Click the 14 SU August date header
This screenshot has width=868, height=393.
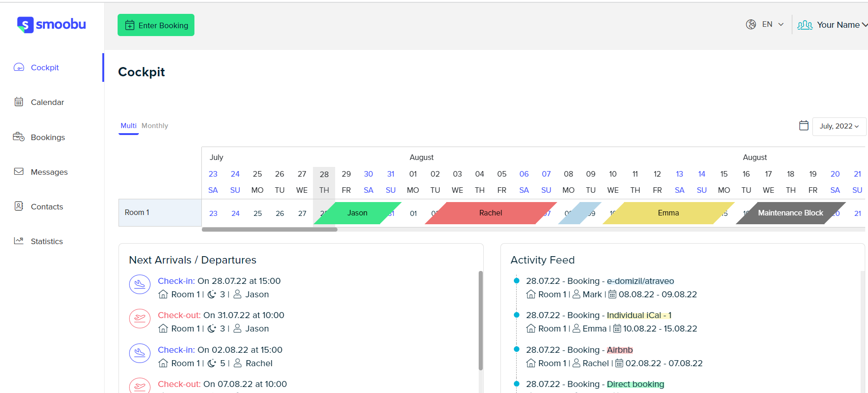click(702, 182)
